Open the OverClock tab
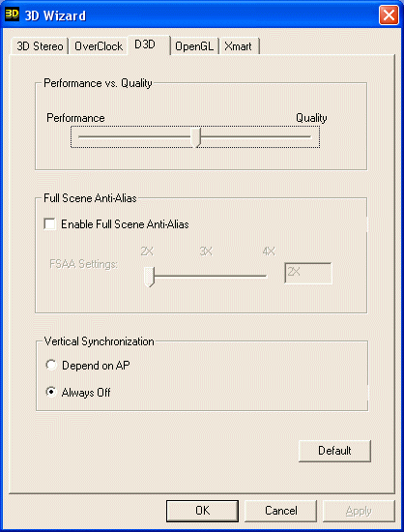Screen dimensions: 404x532 pyautogui.click(x=99, y=46)
